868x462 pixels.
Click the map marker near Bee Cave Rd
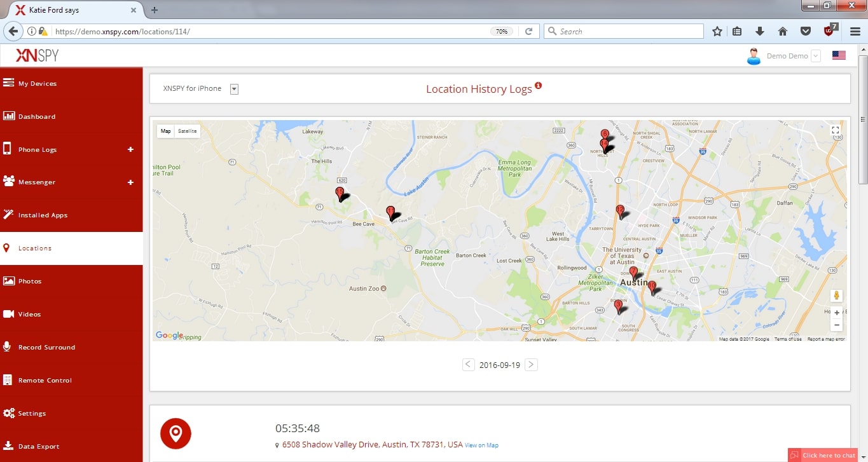(390, 213)
